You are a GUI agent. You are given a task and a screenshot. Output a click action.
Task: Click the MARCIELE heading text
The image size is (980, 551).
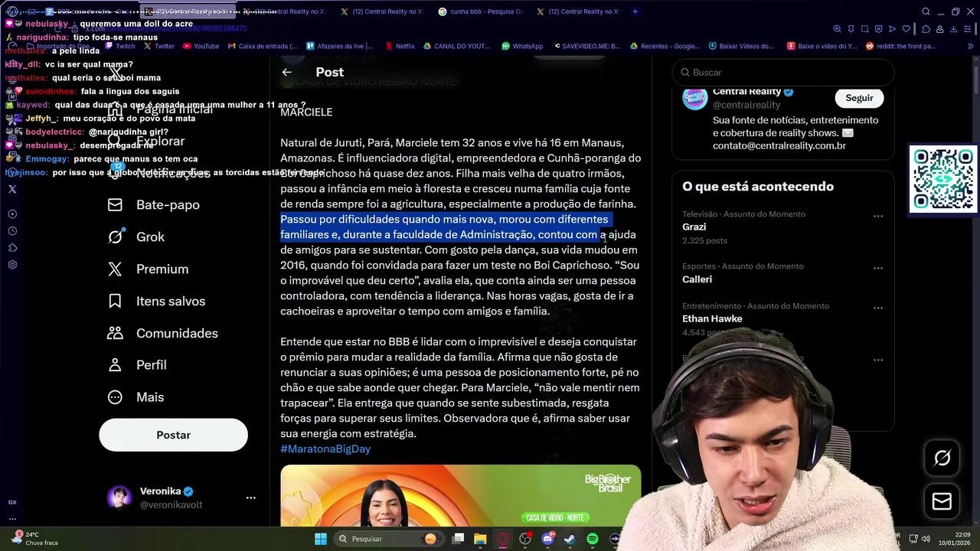coord(306,112)
